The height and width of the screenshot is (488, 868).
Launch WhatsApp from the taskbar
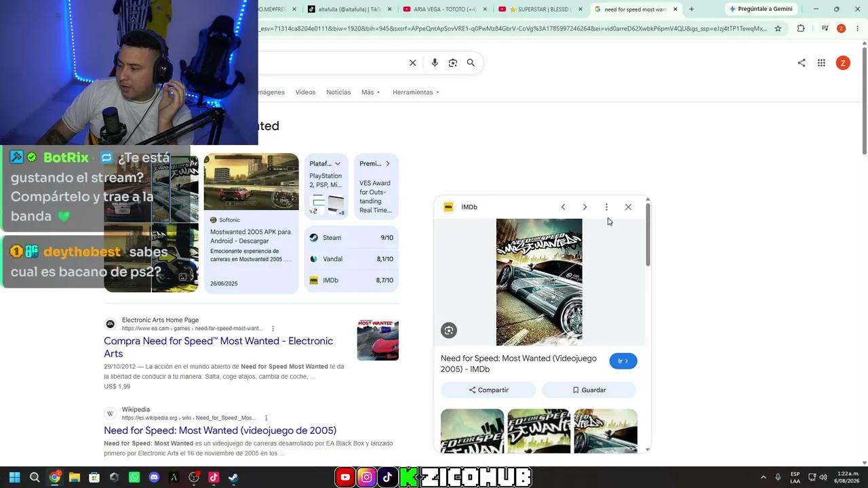click(134, 477)
